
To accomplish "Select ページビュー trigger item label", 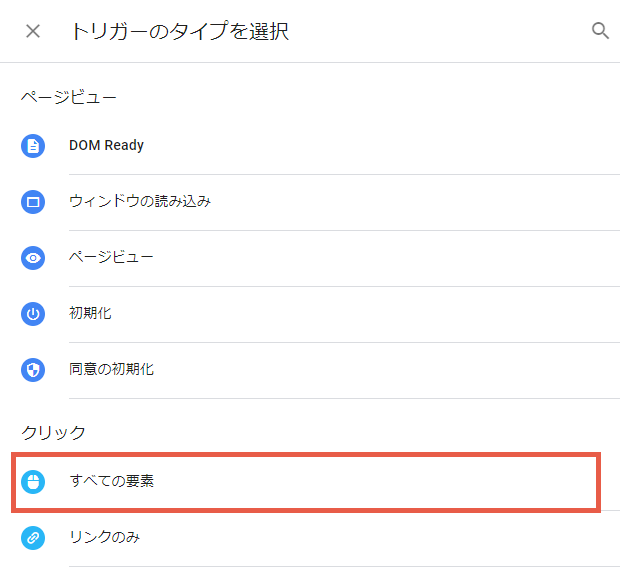I will 111,257.
